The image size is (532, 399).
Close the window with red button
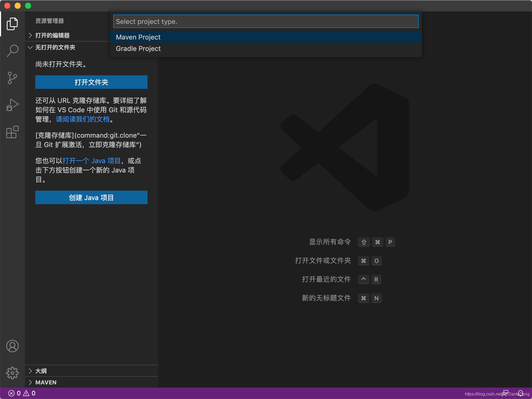[x=7, y=6]
